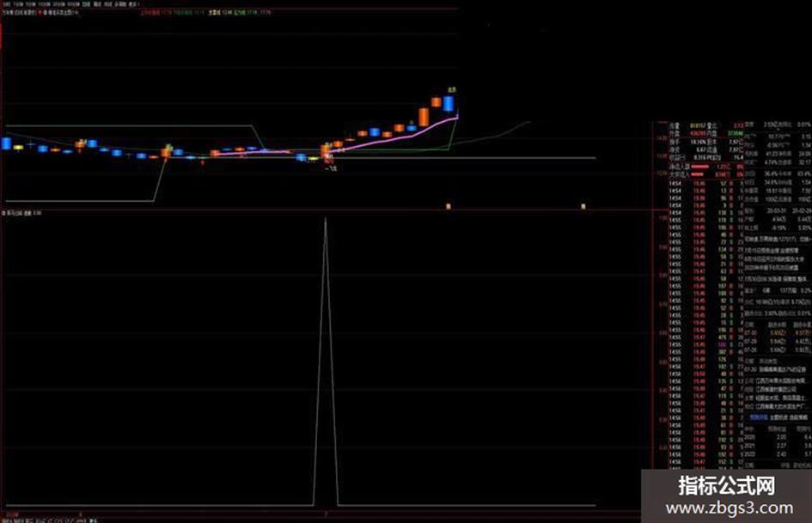Select the 2020 forecast row
This screenshot has height=523, width=812.
pyautogui.click(x=778, y=437)
